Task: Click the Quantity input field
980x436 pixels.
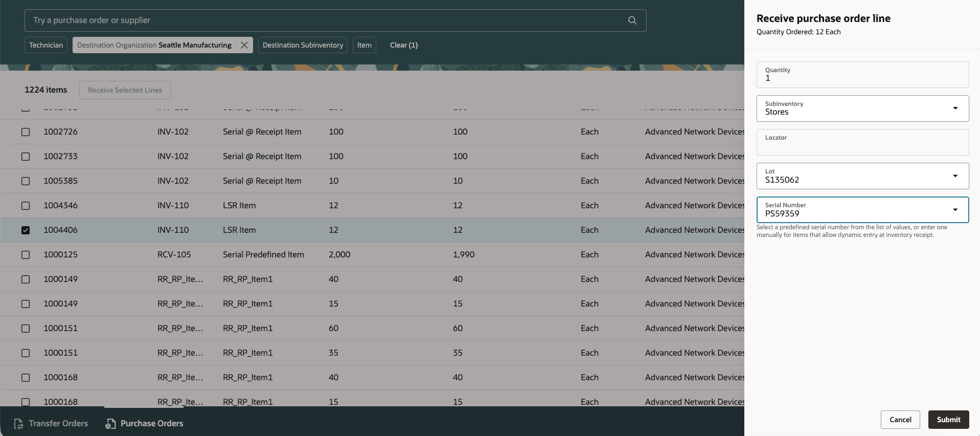Action: pyautogui.click(x=862, y=75)
